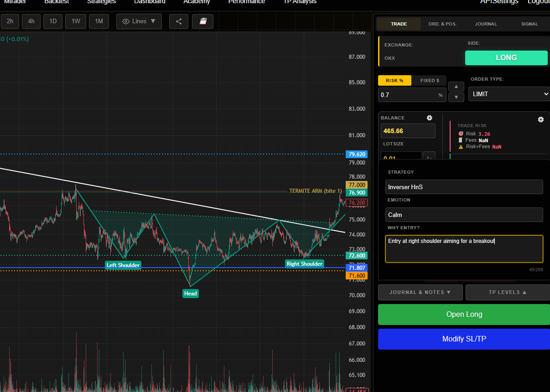Click the warning icon beside Risk+Fees
550x392 pixels.
click(461, 147)
